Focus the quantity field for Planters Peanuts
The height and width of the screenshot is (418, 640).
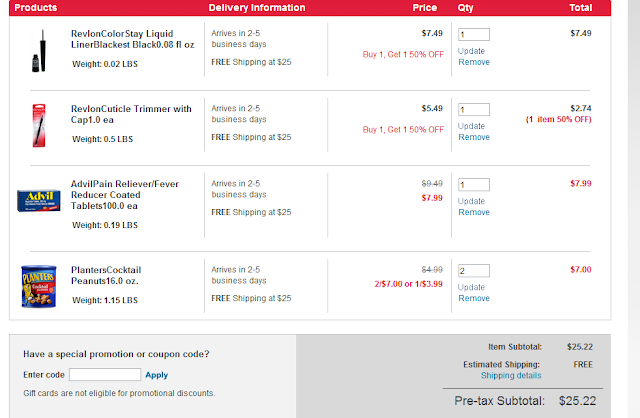pos(474,271)
